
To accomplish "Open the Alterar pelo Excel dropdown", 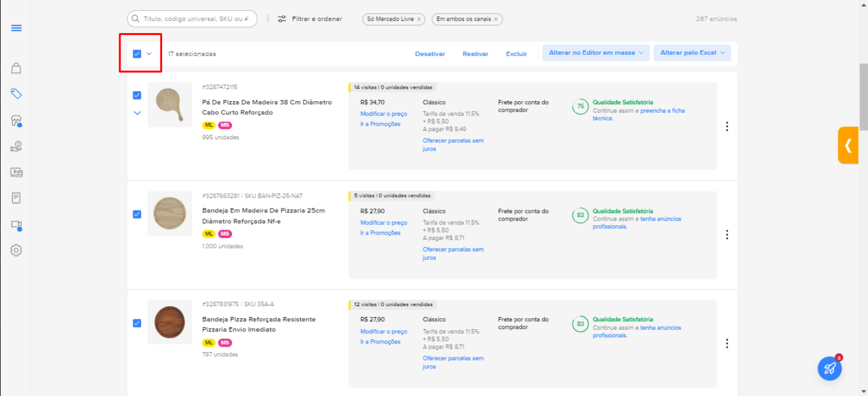I will [692, 52].
